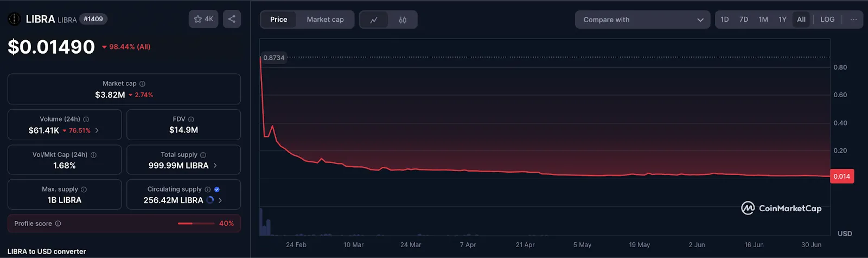Viewport: 868px width, 258px height.
Task: Open Market cap info tooltip icon
Action: [142, 84]
